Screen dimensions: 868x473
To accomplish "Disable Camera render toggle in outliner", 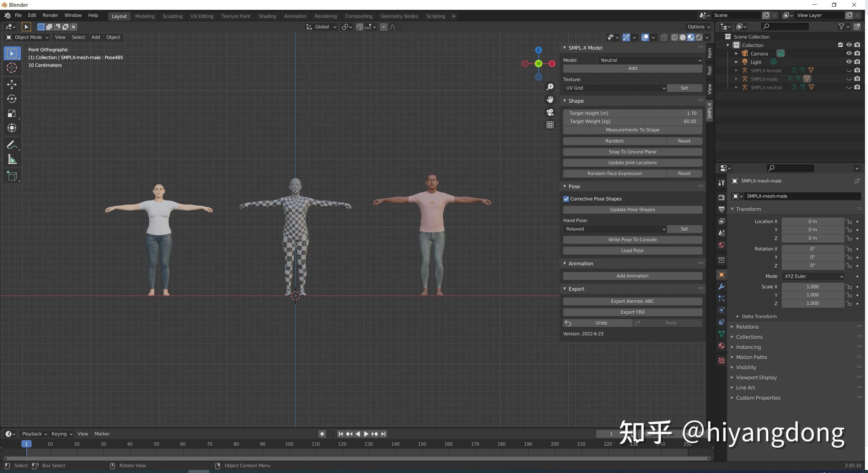I will (x=857, y=53).
